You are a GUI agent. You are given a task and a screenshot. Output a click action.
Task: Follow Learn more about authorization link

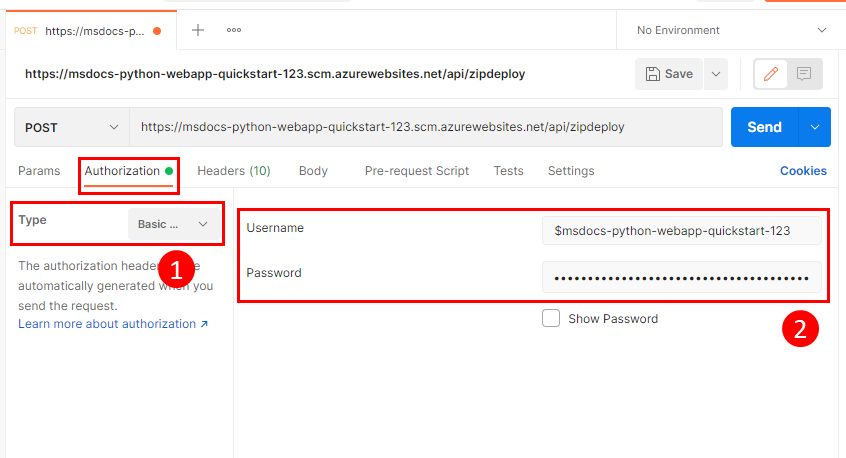[113, 324]
